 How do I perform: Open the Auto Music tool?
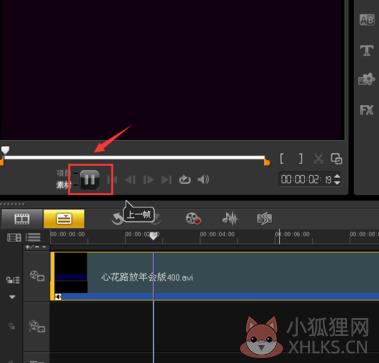tap(265, 219)
